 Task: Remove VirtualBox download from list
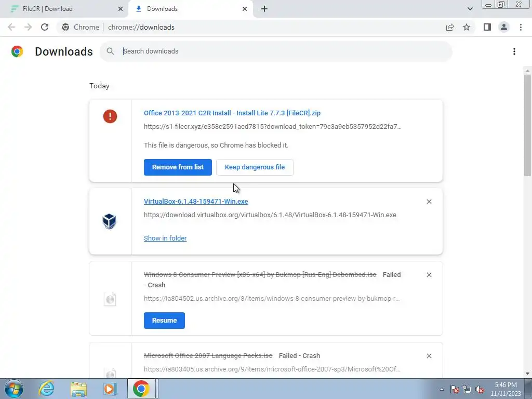[429, 202]
